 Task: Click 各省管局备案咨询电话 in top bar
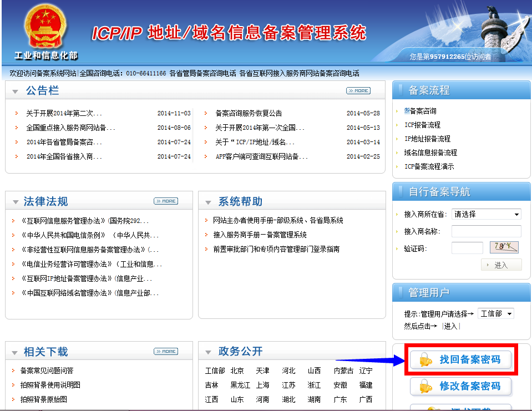click(x=202, y=73)
